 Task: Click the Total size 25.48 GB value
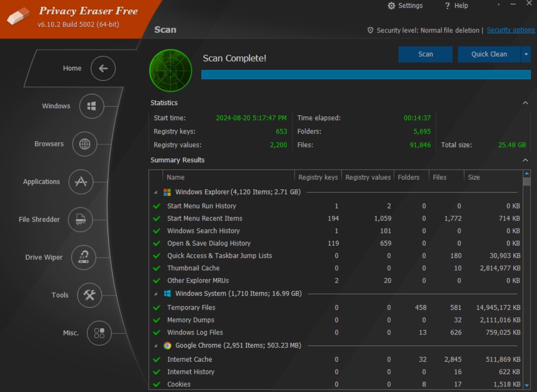point(512,145)
